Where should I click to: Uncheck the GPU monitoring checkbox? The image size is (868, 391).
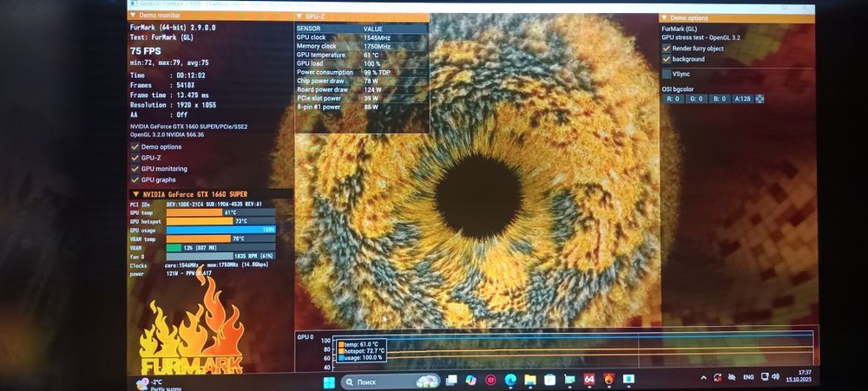click(135, 169)
